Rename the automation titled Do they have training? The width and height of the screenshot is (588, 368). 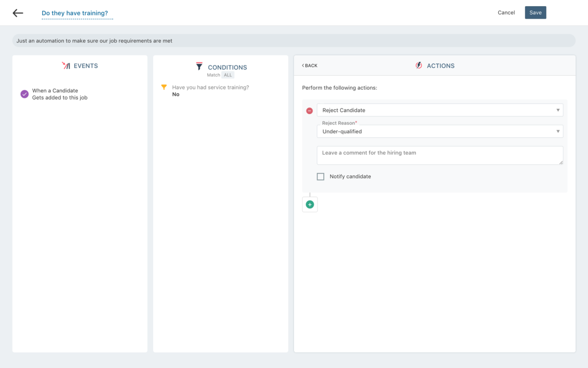point(77,13)
